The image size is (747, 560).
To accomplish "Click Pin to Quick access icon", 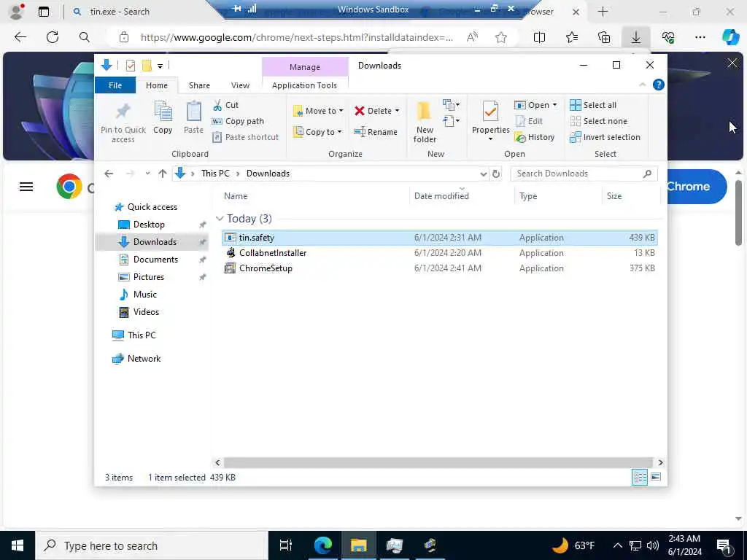I will [123, 112].
